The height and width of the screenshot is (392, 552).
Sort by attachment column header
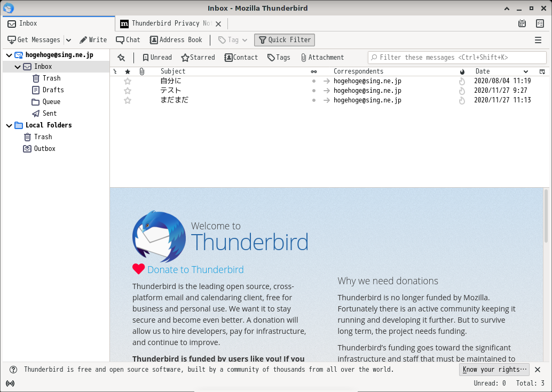[x=141, y=71]
